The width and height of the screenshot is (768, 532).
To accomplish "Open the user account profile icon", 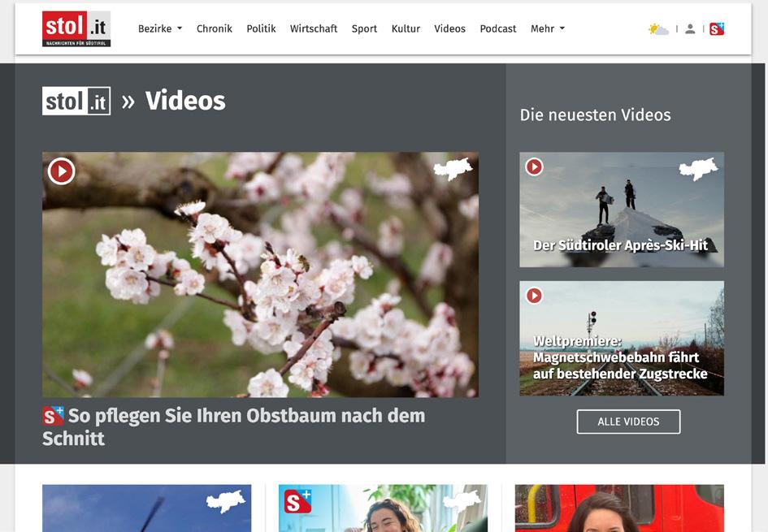I will 690,29.
